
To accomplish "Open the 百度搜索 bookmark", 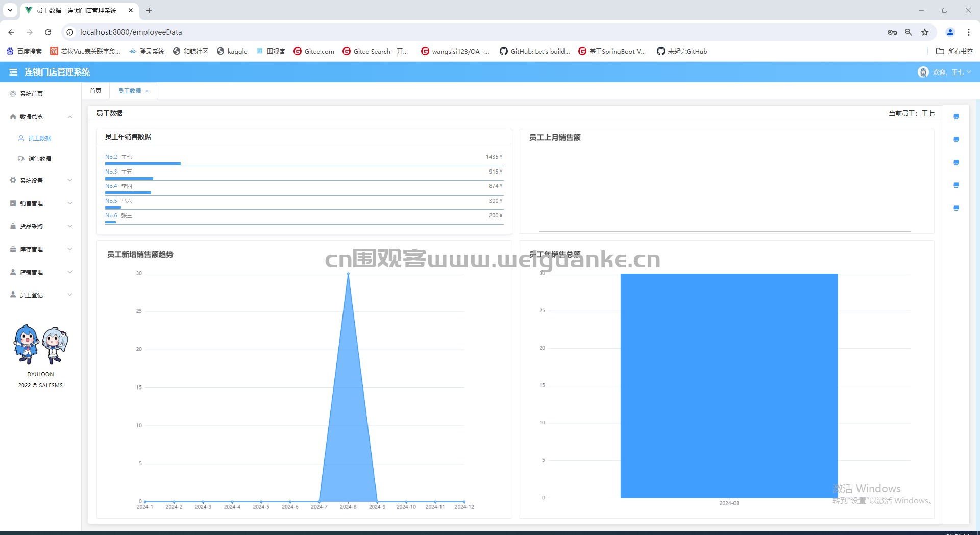I will pyautogui.click(x=24, y=51).
